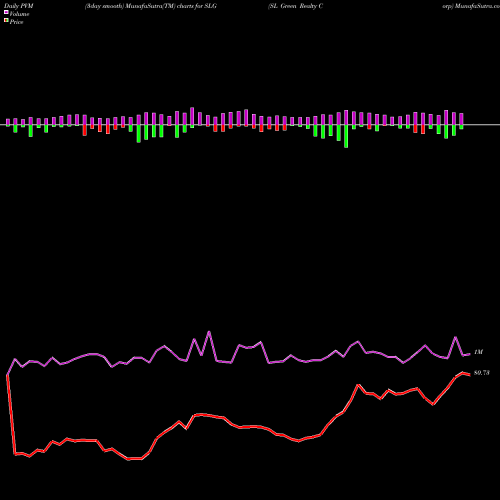The width and height of the screenshot is (500, 500).
Task: Click the '(SL Green Realty C' company name text
Action: (x=296, y=6)
